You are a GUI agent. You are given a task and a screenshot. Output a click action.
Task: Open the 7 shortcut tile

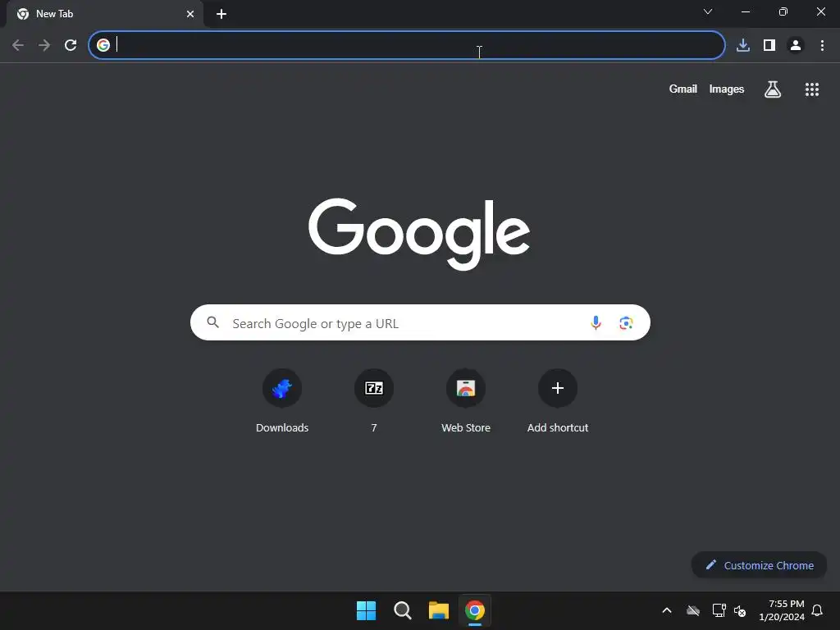point(374,402)
